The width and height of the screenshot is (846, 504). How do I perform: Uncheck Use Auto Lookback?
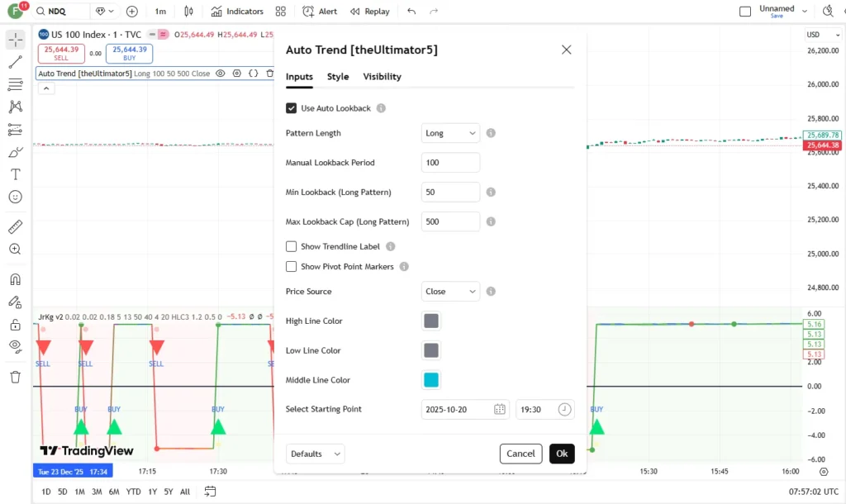point(292,108)
